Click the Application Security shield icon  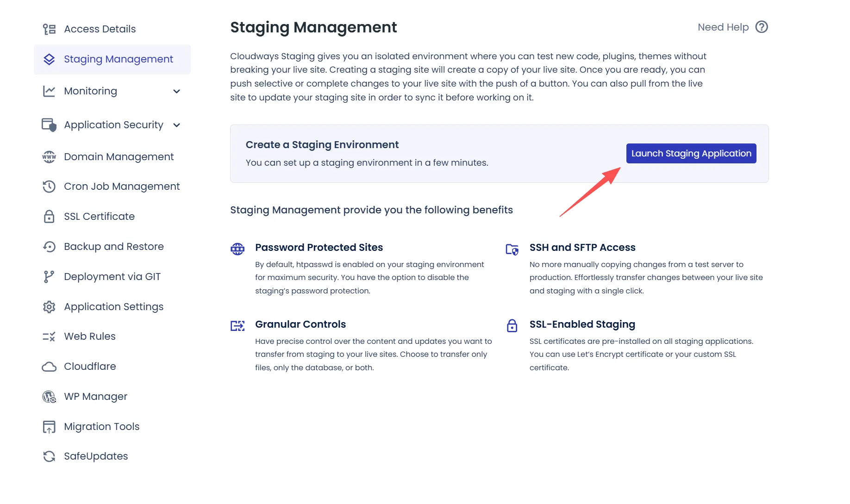point(49,125)
